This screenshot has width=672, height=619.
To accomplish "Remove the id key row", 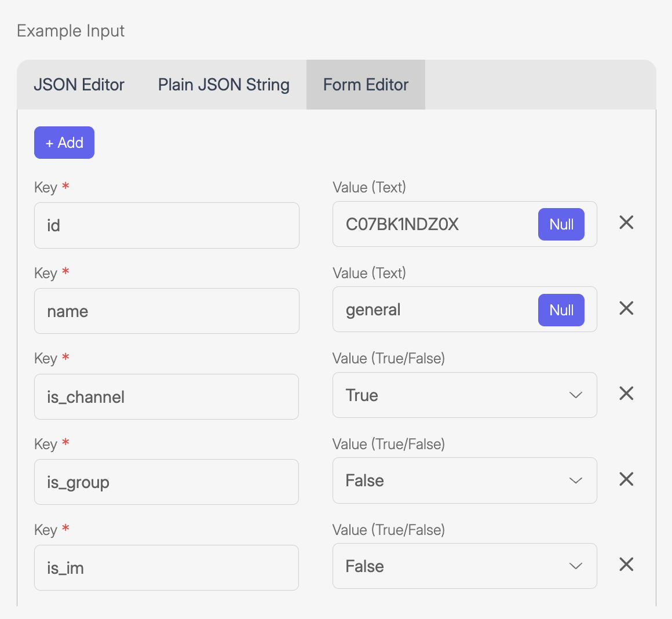I will click(x=626, y=223).
